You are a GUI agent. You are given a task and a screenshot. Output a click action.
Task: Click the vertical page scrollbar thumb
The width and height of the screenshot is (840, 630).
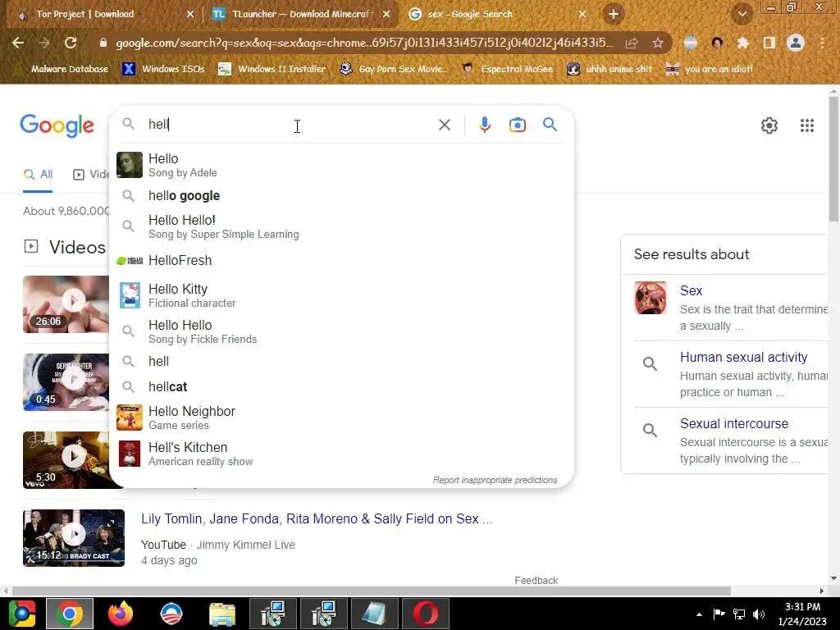coord(833,158)
